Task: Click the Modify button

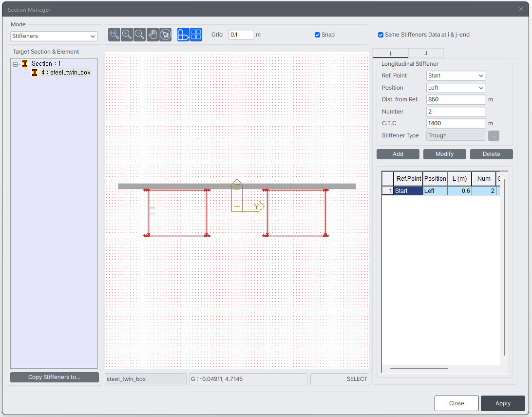Action: click(x=444, y=154)
